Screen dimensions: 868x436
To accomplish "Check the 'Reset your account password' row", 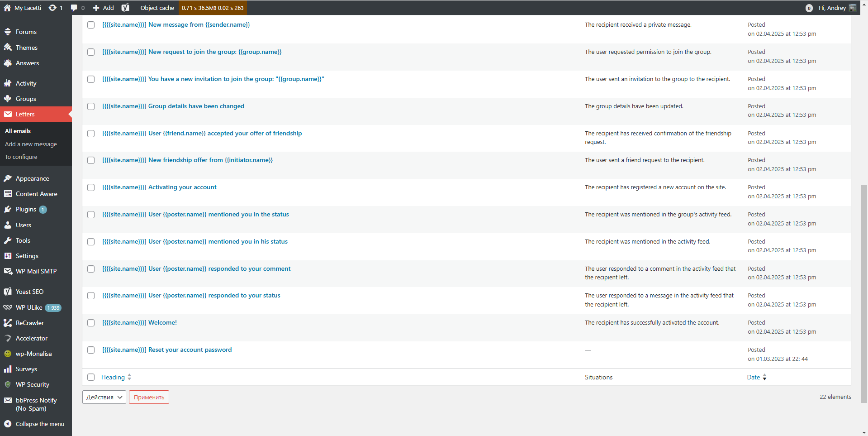I will pyautogui.click(x=91, y=350).
